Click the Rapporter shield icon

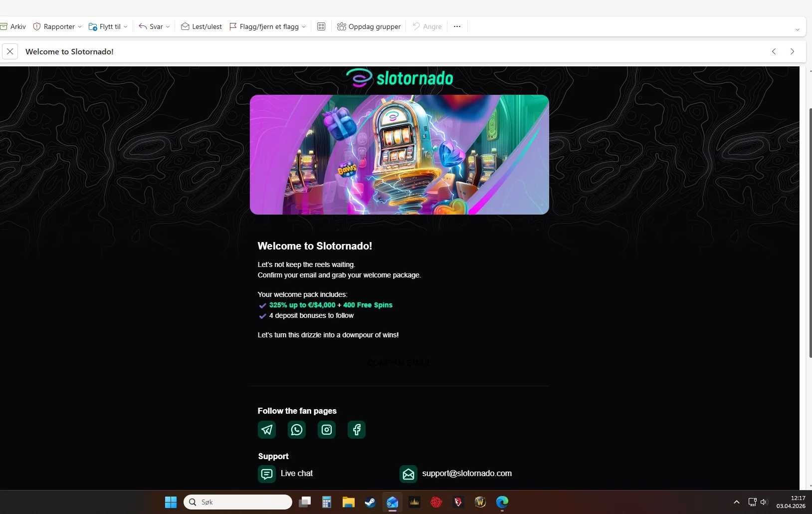37,26
